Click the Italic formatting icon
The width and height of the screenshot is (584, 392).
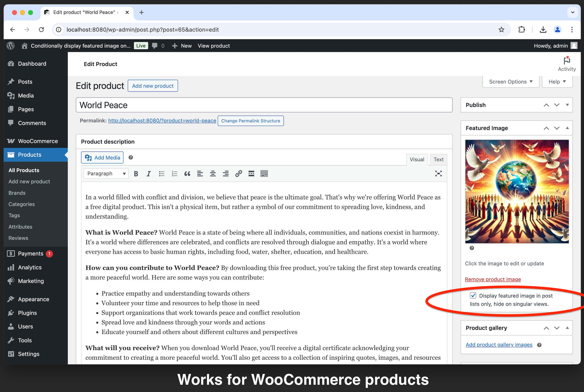[148, 174]
